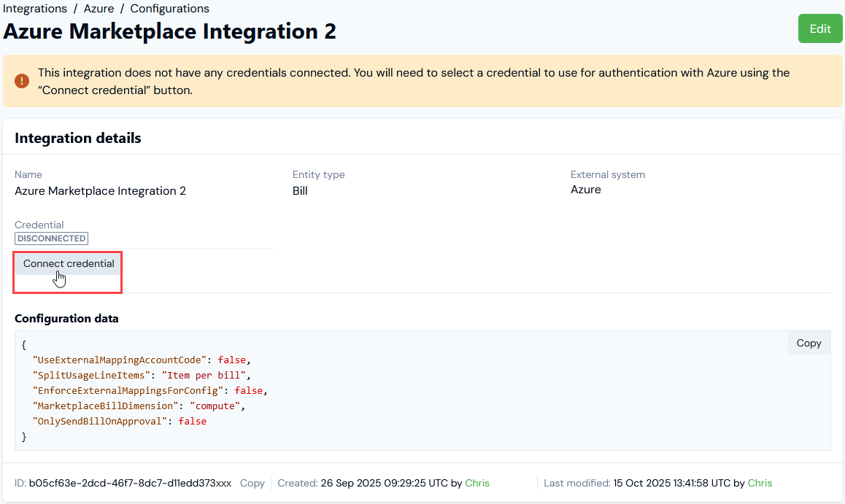Image resolution: width=845 pixels, height=504 pixels.
Task: Copy the configuration data JSON
Action: tap(809, 343)
